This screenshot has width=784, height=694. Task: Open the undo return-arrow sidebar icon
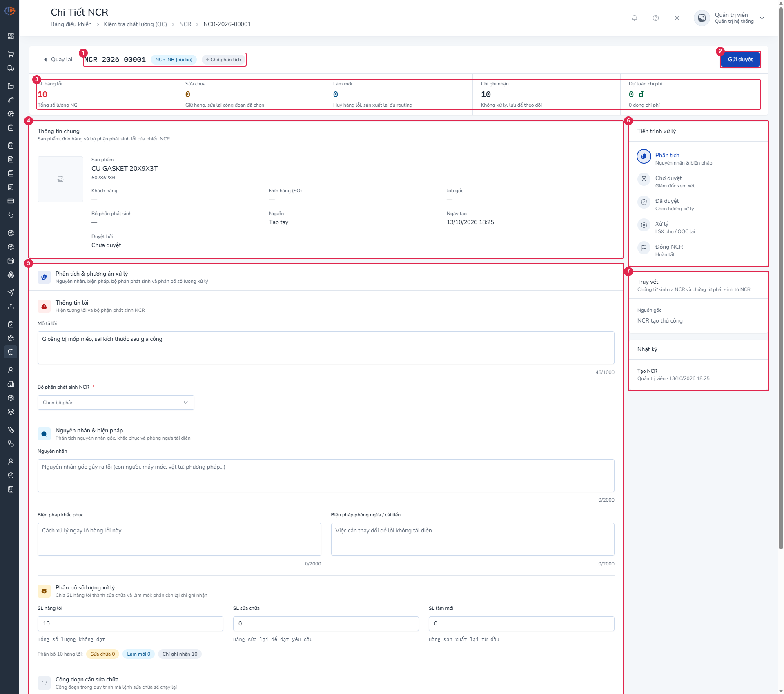[x=11, y=215]
